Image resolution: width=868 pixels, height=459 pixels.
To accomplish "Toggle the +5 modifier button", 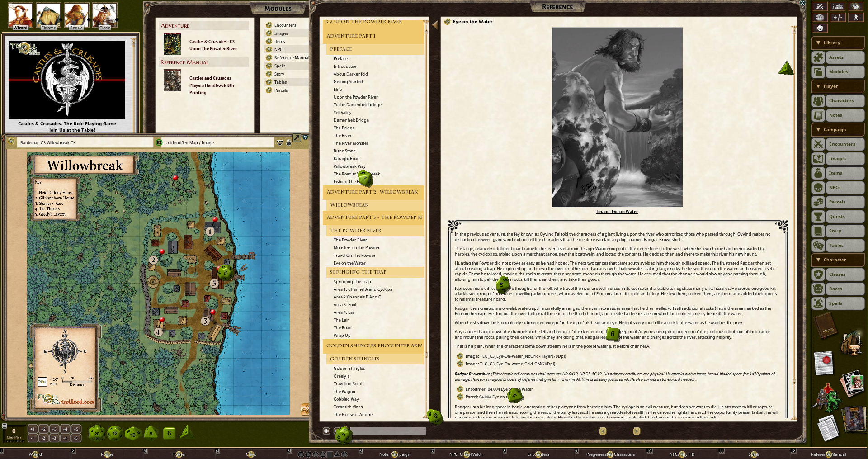I will click(76, 429).
